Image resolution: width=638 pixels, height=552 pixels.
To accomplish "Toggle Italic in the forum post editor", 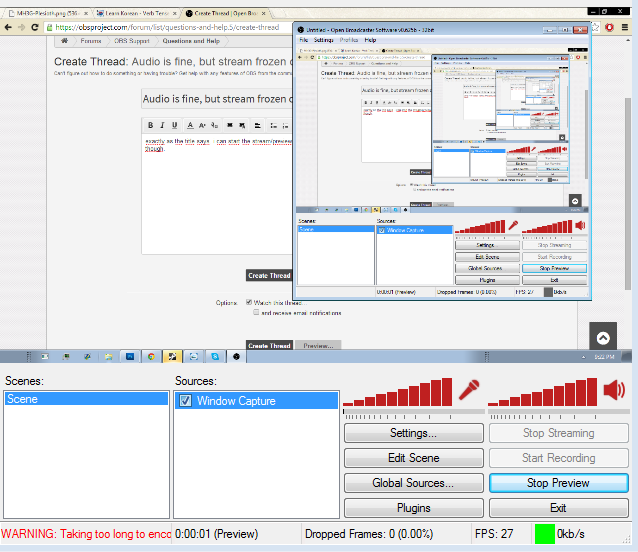I will 162,125.
